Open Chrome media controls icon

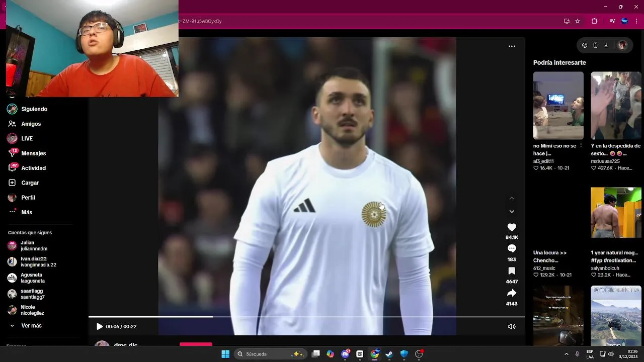tap(612, 21)
